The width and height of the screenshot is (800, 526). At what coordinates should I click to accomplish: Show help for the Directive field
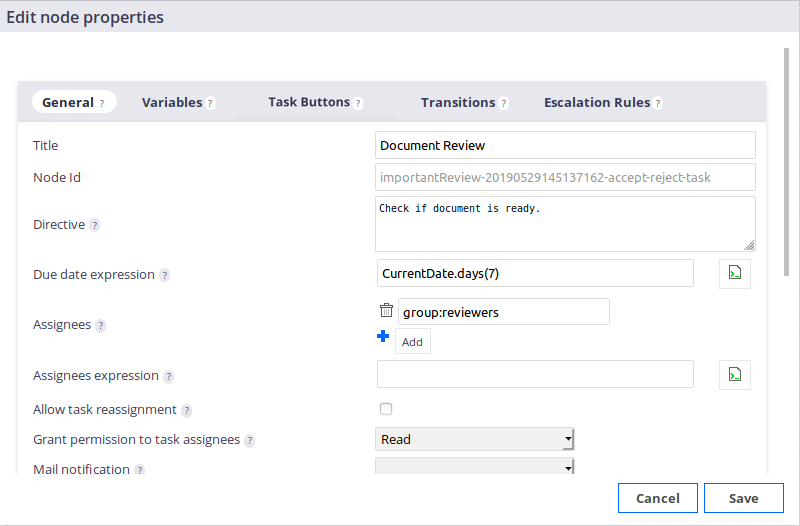tap(94, 225)
